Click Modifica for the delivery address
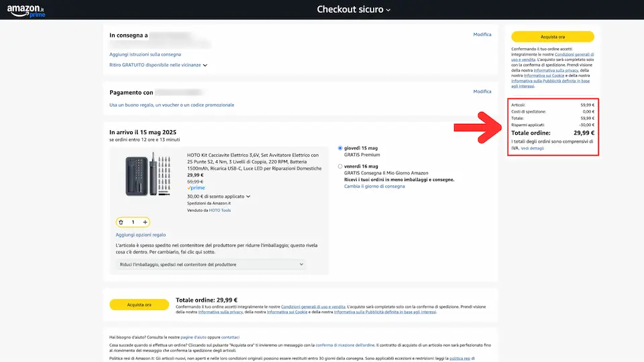The width and height of the screenshot is (644, 362). point(482,34)
